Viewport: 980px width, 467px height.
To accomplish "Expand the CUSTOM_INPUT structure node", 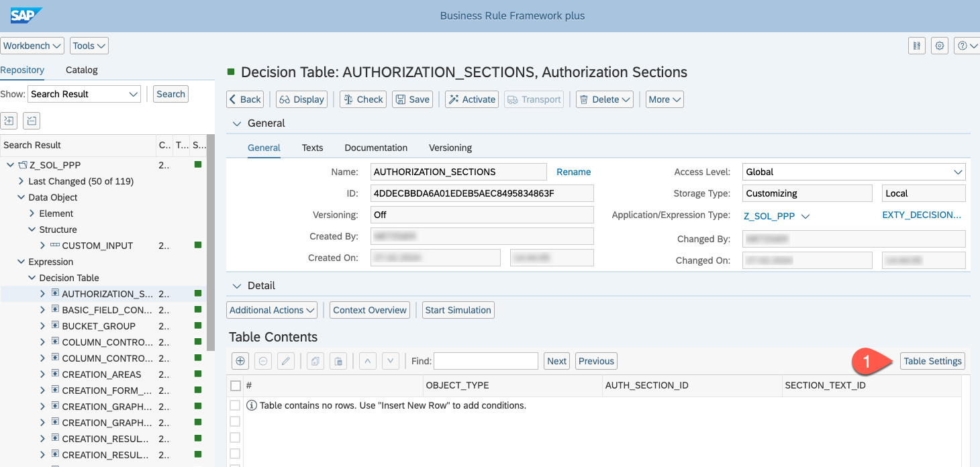I will tap(42, 246).
